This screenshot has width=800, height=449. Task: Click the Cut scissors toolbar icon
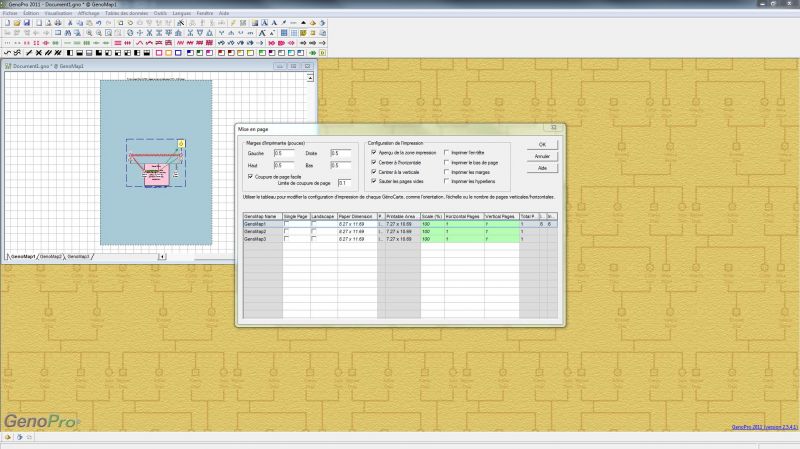pos(69,21)
